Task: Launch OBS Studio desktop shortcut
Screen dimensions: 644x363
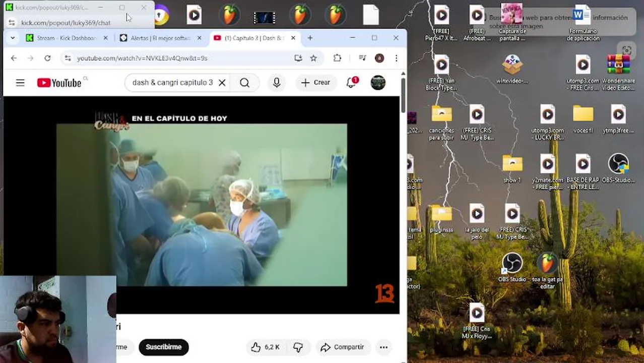Action: click(x=512, y=268)
